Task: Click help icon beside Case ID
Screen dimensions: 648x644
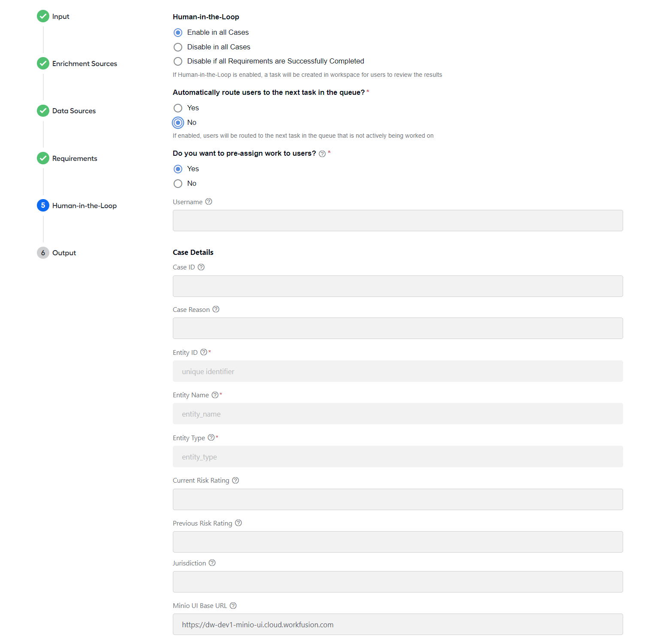Action: pyautogui.click(x=201, y=267)
